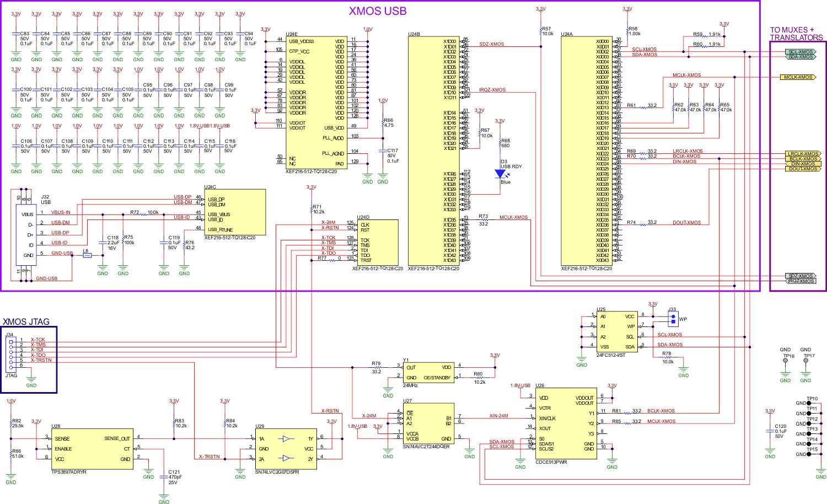Screen dimensions: 827x504
Task: Click the U25 24FC512 EEPROM block
Action: coord(617,333)
